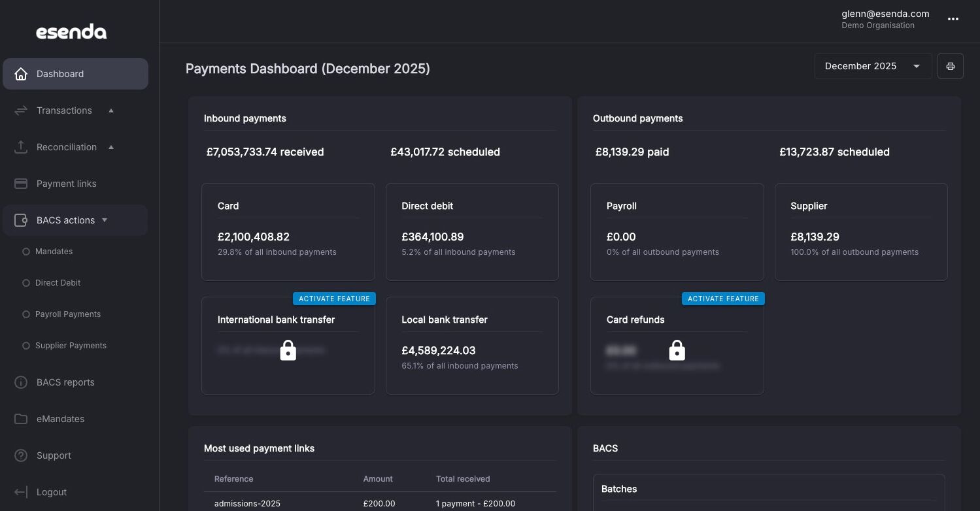The width and height of the screenshot is (980, 511).
Task: Click the BACS actions wallet icon
Action: 21,220
